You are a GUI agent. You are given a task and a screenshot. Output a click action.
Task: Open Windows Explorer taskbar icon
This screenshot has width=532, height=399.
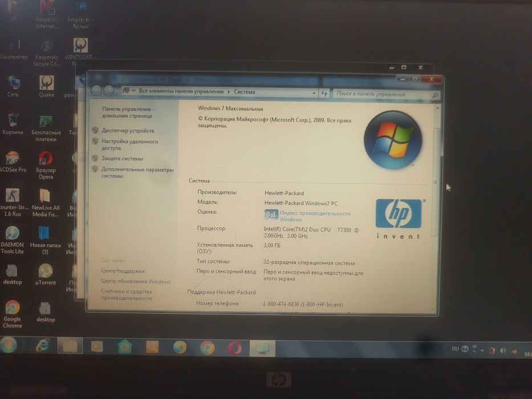point(70,346)
